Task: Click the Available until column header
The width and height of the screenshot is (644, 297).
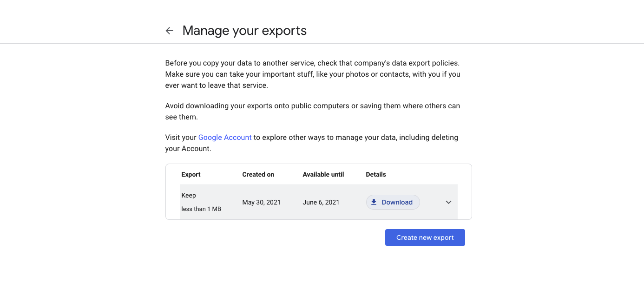Action: tap(323, 174)
